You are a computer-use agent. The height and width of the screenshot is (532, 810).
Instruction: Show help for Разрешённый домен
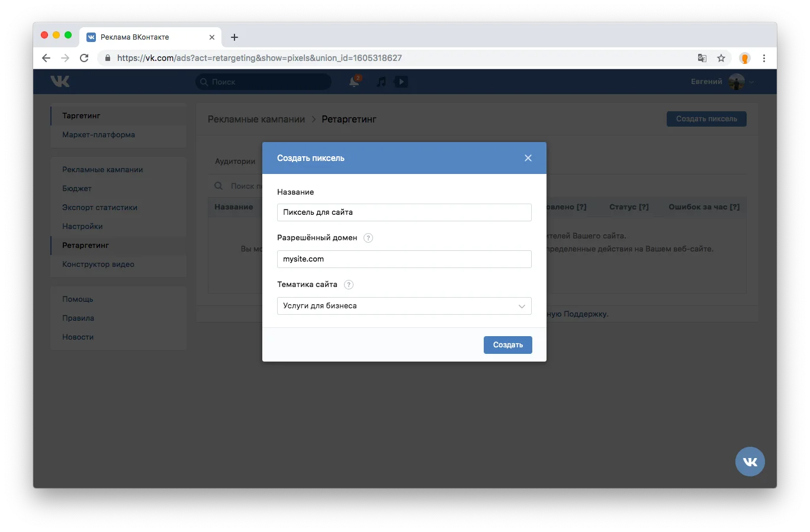368,238
